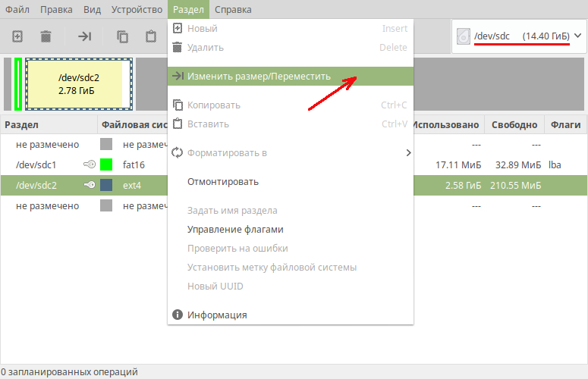Click the trash icon beside Удалить
This screenshot has width=588, height=379.
tap(177, 47)
